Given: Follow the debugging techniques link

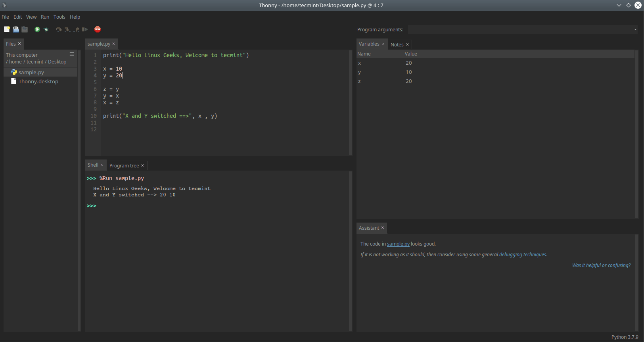Looking at the screenshot, I should (x=523, y=255).
